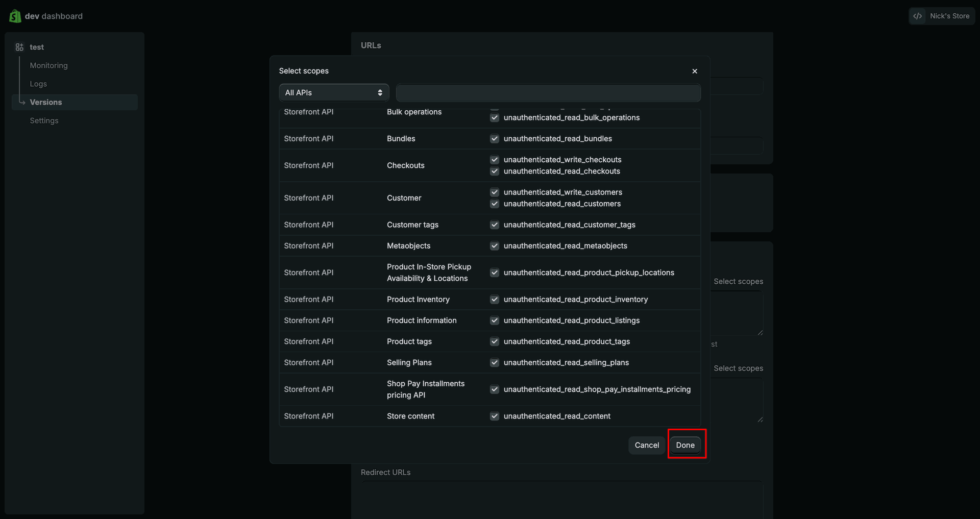This screenshot has width=980, height=519.
Task: Toggle unauthenticated_write_checkouts checkbox
Action: point(495,160)
